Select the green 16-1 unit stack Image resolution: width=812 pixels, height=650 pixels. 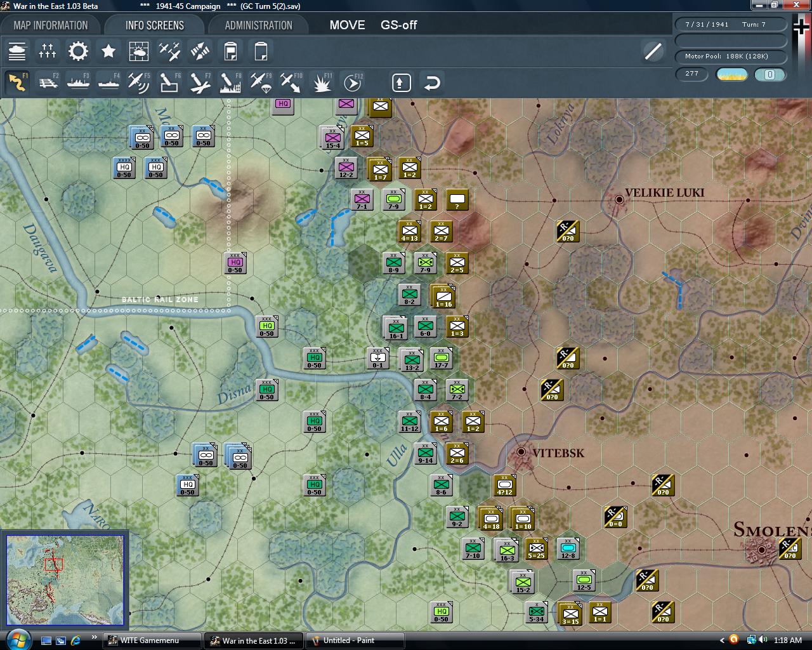point(395,328)
